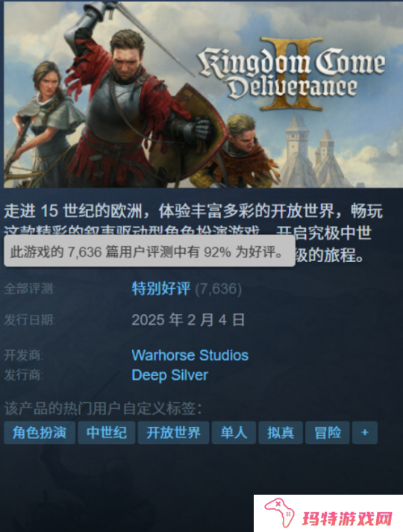Browse the 开放世界 tag
Screen dimensions: 403x532
pos(173,433)
